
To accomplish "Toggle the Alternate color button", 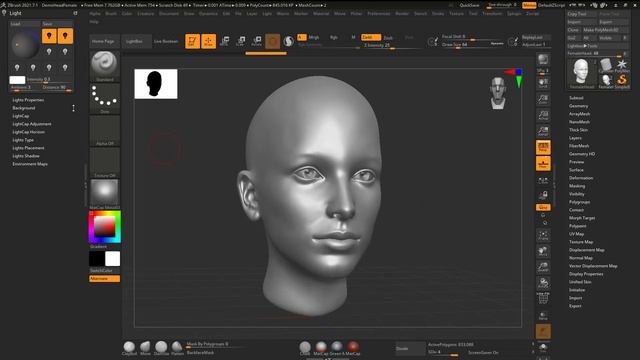I will (104, 278).
